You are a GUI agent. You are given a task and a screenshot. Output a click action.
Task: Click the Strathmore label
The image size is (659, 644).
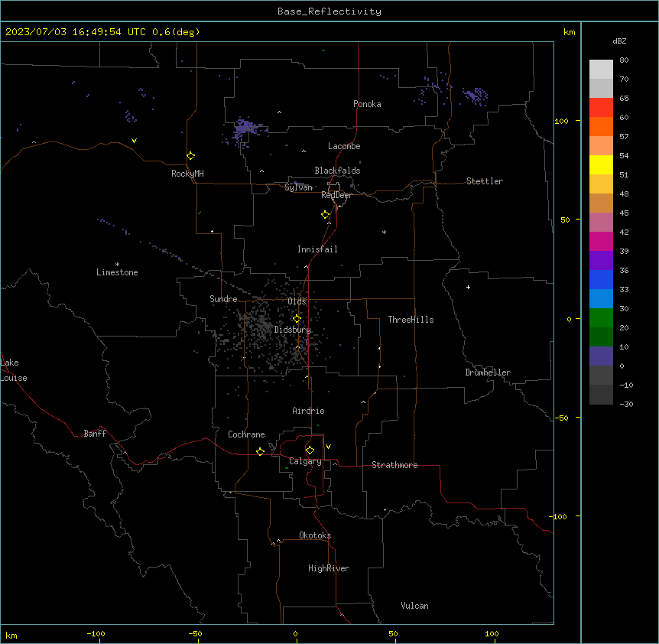point(394,465)
